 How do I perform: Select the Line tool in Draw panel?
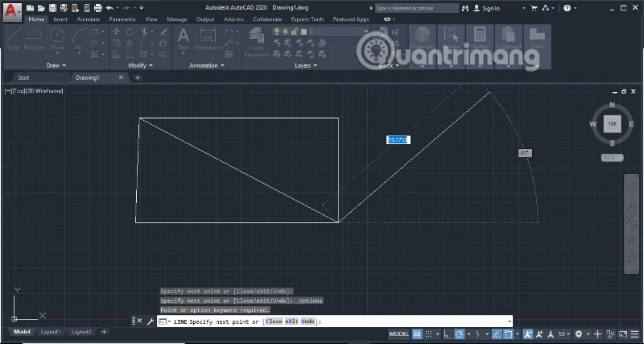[14, 39]
